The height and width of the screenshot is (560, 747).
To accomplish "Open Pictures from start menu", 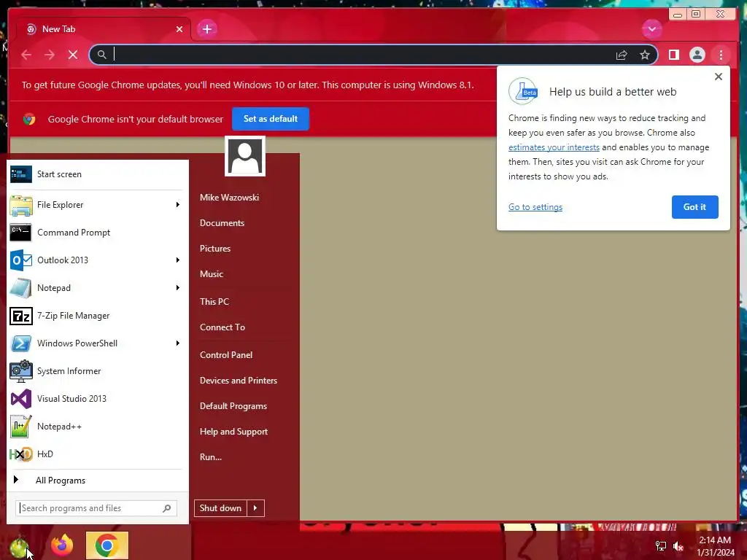I will point(215,249).
